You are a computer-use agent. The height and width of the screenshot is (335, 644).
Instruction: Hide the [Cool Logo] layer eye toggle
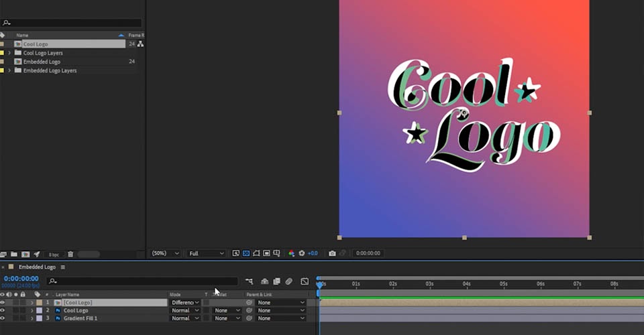click(x=3, y=303)
